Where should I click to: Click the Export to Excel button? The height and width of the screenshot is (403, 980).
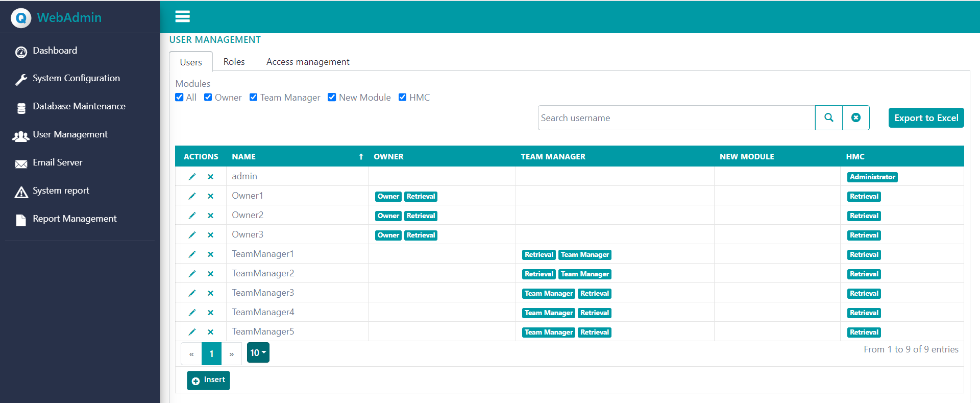(926, 118)
